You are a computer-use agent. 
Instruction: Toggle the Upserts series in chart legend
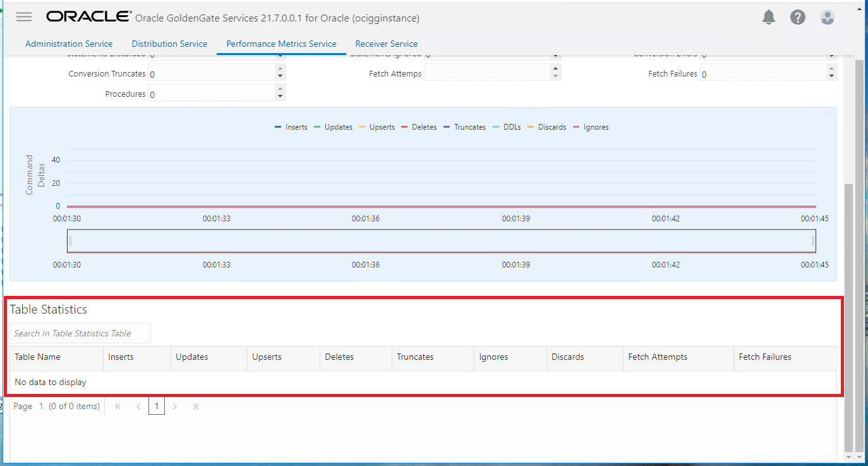(377, 127)
